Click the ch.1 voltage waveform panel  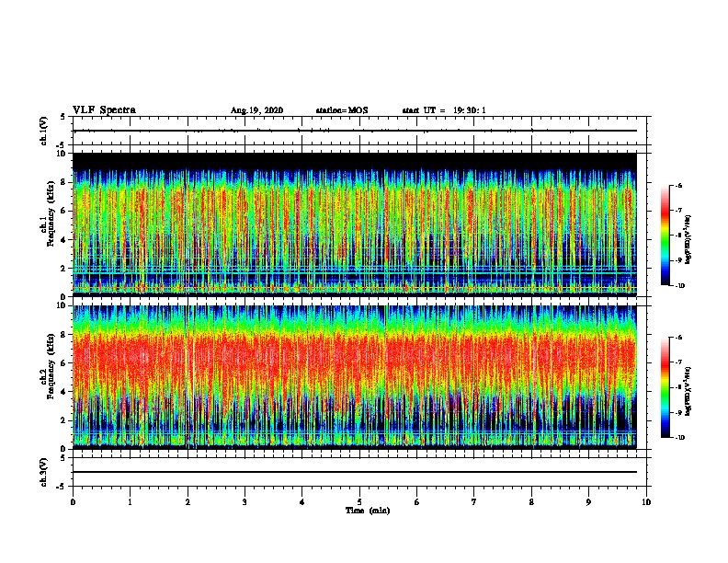[359, 131]
